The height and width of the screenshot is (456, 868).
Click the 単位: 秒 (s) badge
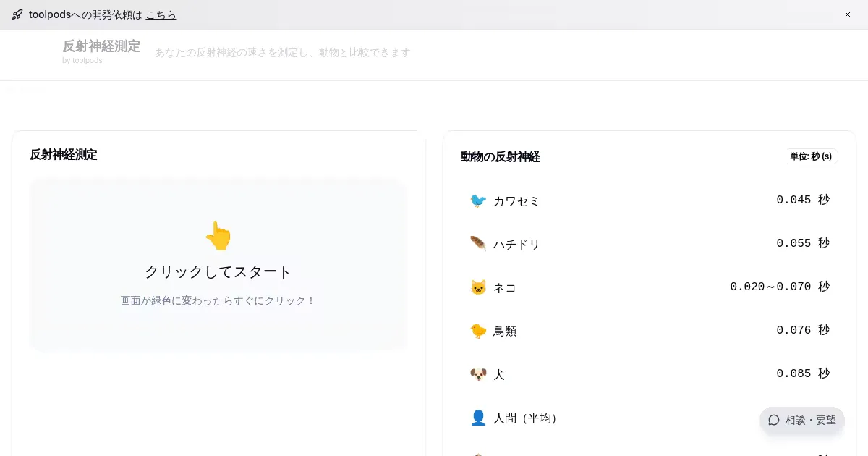tap(811, 156)
